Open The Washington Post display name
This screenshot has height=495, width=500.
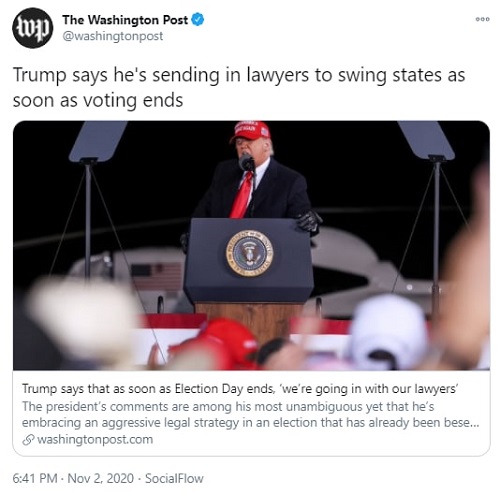(x=125, y=20)
